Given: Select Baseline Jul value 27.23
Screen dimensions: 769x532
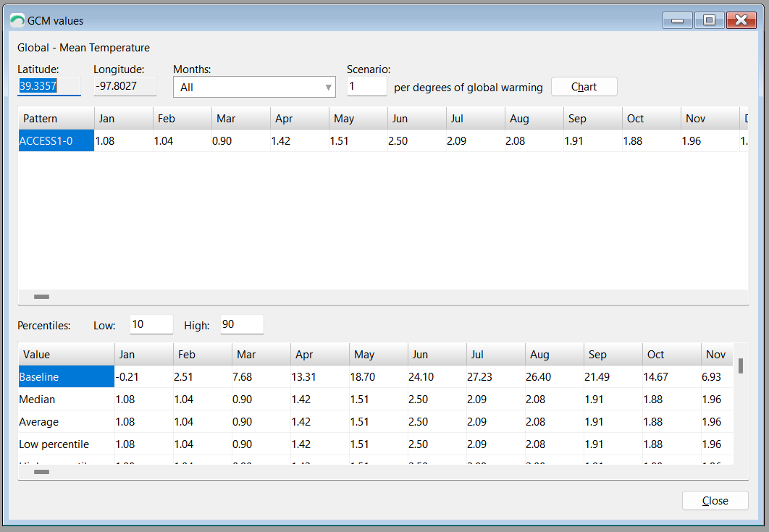Looking at the screenshot, I should (496, 377).
